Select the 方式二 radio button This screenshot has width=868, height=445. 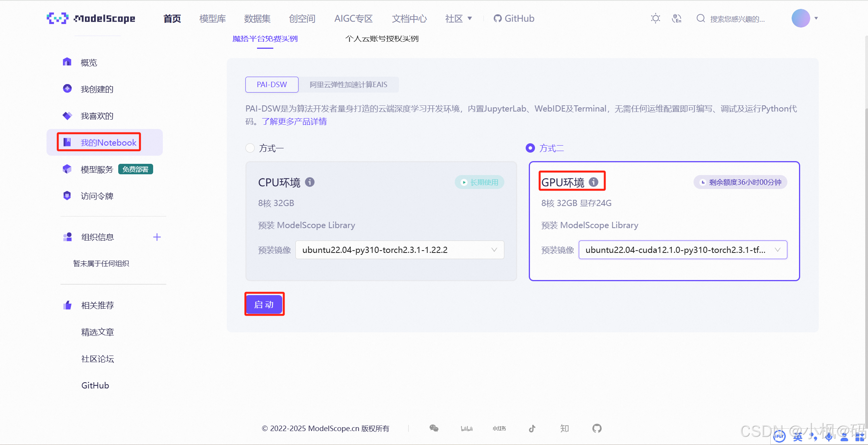tap(530, 148)
